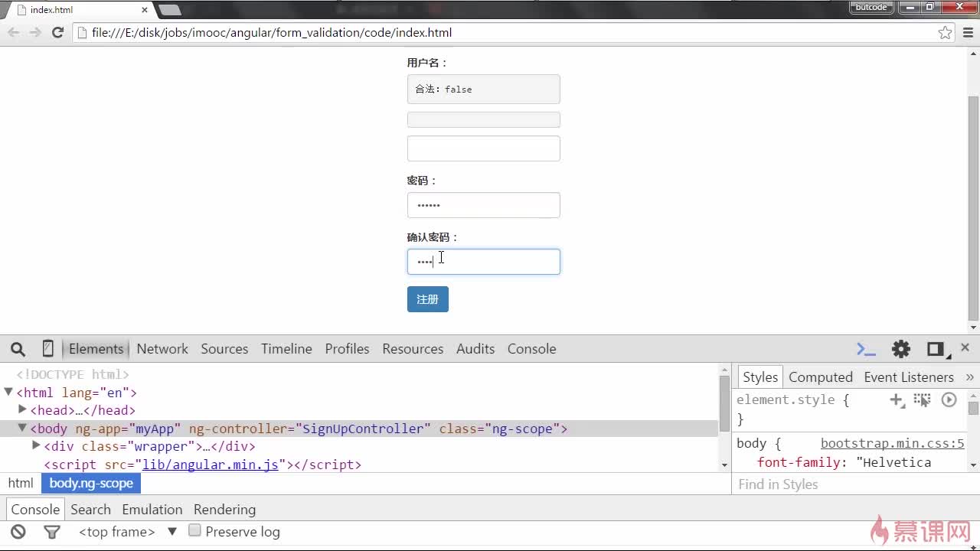Add new style rule plus icon
The height and width of the screenshot is (551, 980).
pos(897,399)
